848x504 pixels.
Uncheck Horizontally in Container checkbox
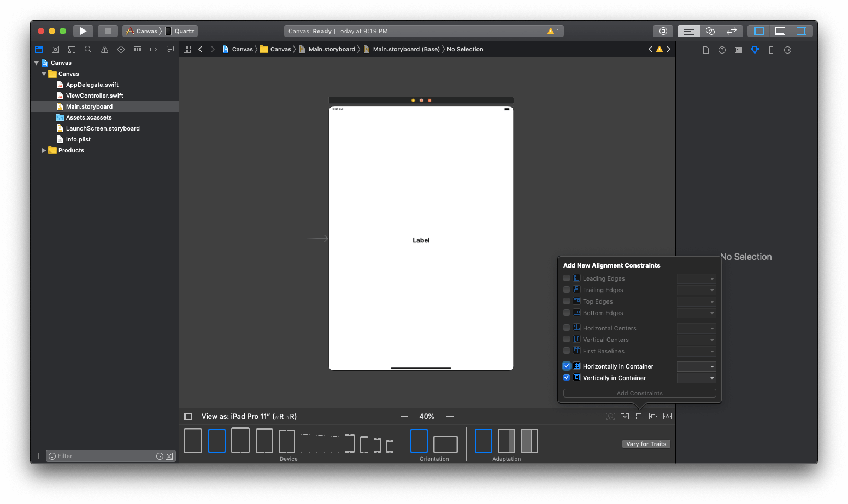coord(567,366)
